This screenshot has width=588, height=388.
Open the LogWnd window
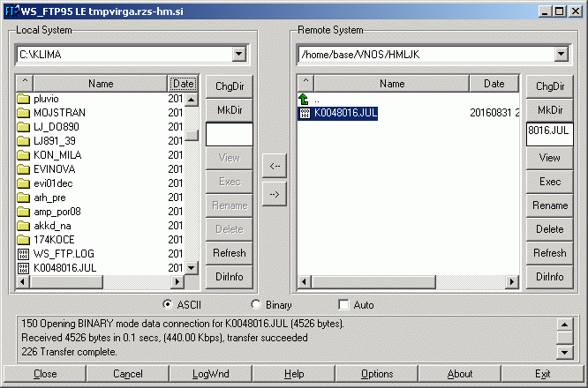(209, 374)
